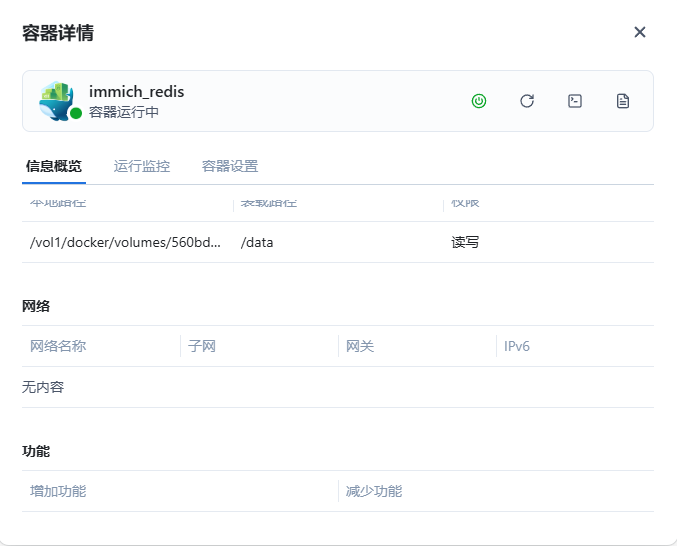Image resolution: width=677 pixels, height=546 pixels.
Task: Click the /data mount path cell
Action: 258,242
